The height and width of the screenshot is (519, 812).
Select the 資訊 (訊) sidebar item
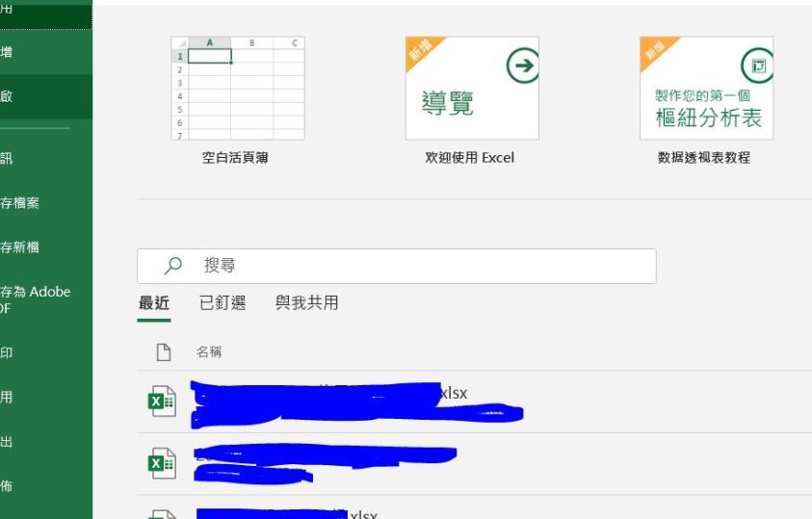tap(45, 158)
